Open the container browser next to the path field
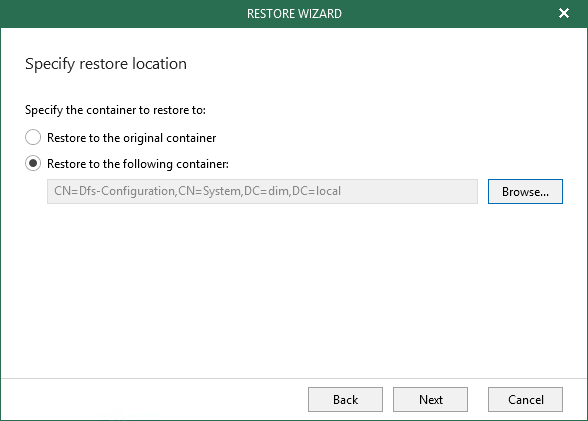 [525, 192]
